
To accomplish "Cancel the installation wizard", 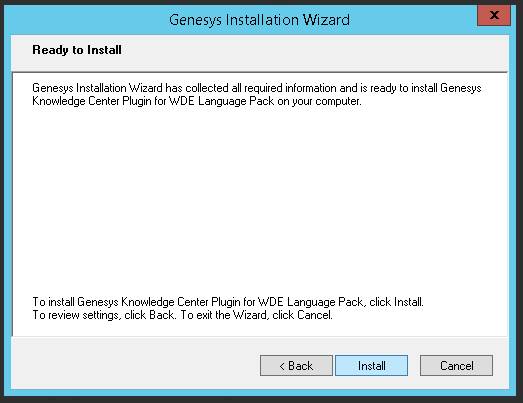I will pos(456,366).
